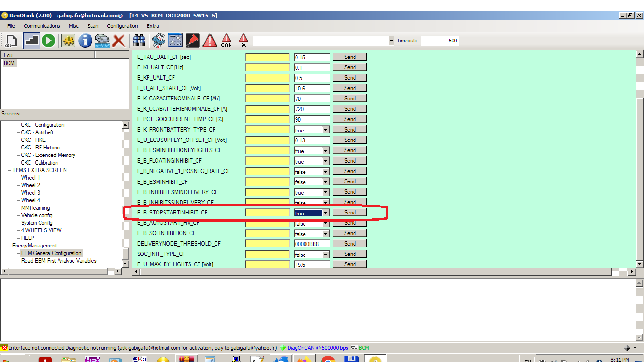Select BCM in the Ecu list
Screen dimensions: 644x362
[9, 63]
